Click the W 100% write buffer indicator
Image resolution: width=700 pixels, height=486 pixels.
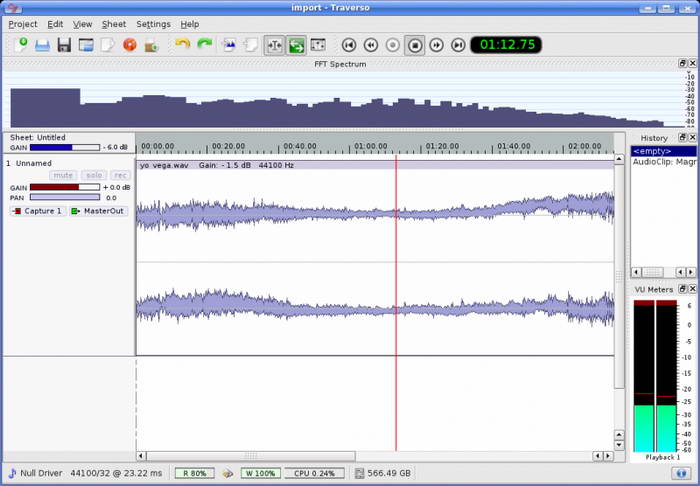(x=261, y=473)
